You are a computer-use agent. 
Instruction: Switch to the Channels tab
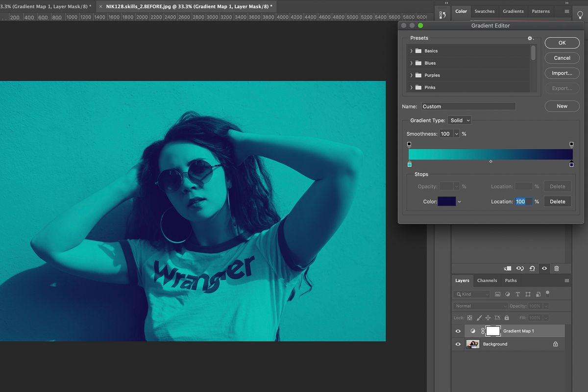click(487, 281)
